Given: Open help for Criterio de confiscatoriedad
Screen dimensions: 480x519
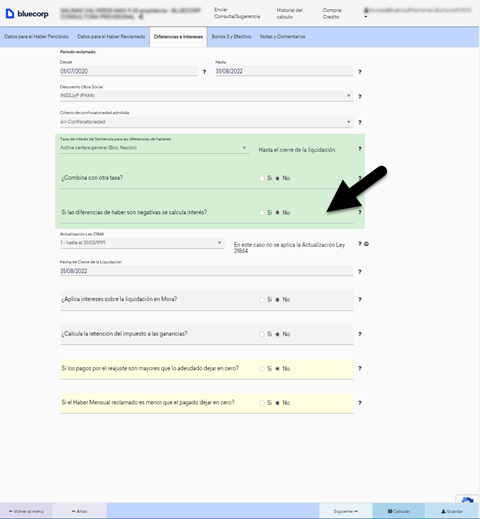Looking at the screenshot, I should point(360,122).
